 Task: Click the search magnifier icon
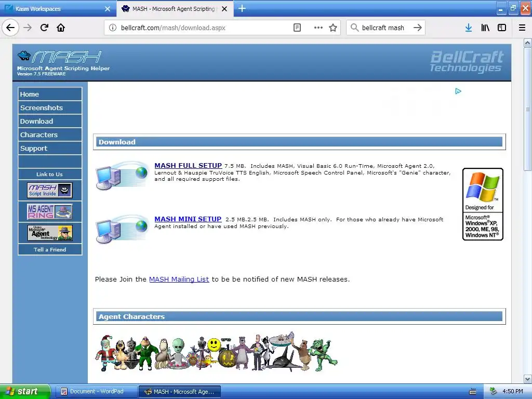pyautogui.click(x=354, y=28)
